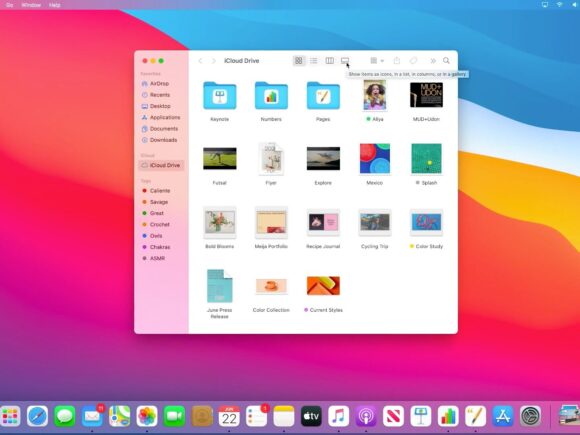The height and width of the screenshot is (435, 580).
Task: Select the MUD+Udon file thumbnail
Action: click(426, 95)
